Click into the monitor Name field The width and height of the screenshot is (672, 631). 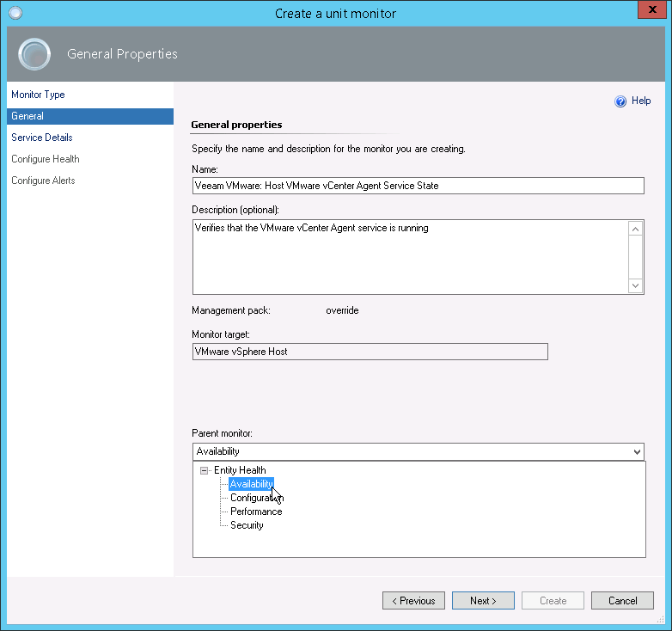tap(418, 186)
